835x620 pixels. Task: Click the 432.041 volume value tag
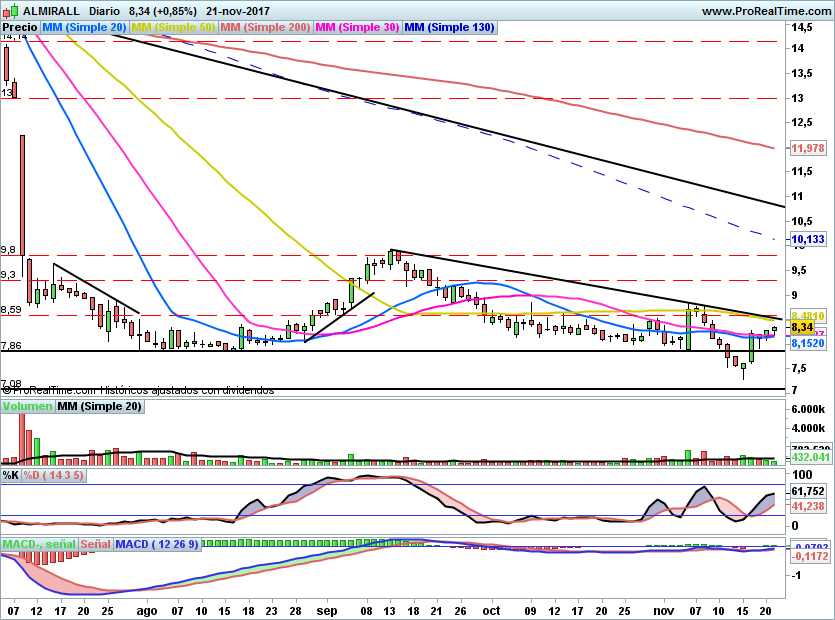tap(811, 457)
